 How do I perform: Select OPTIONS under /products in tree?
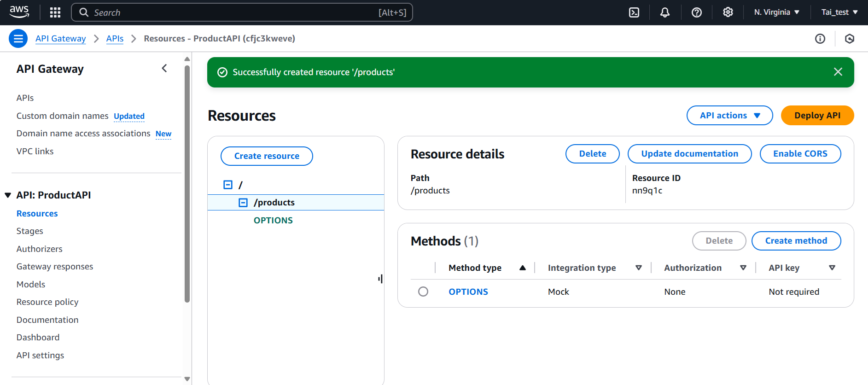273,221
